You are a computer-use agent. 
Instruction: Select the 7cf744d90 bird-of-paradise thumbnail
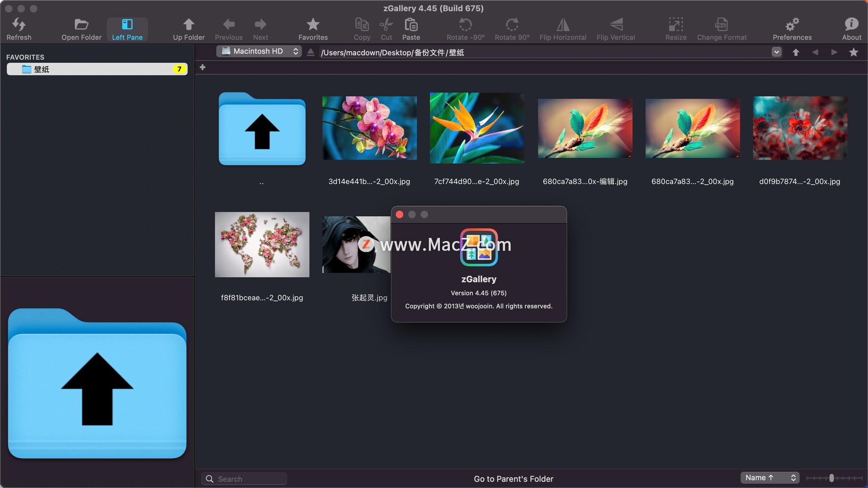point(477,128)
